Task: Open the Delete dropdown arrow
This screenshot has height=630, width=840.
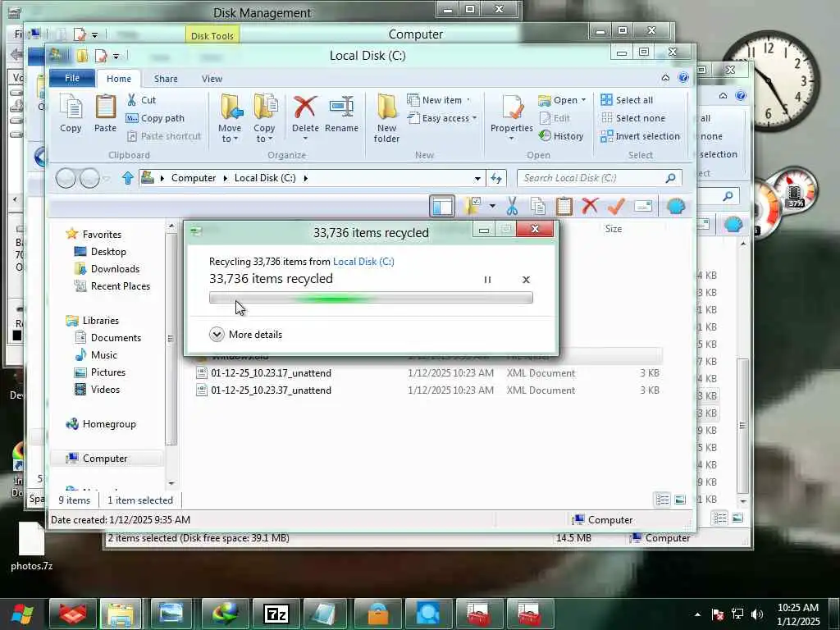Action: [305, 139]
